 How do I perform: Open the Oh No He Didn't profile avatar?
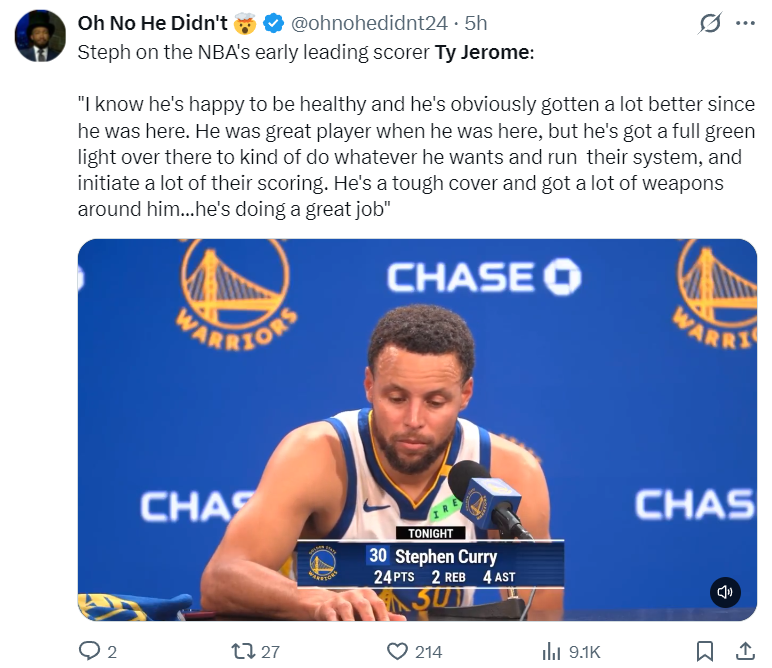(x=40, y=35)
